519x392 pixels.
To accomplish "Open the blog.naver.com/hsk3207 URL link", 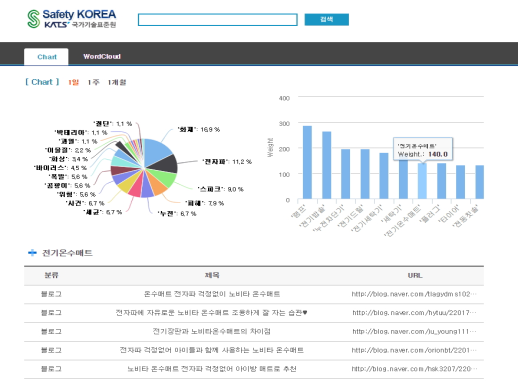I will click(x=414, y=369).
